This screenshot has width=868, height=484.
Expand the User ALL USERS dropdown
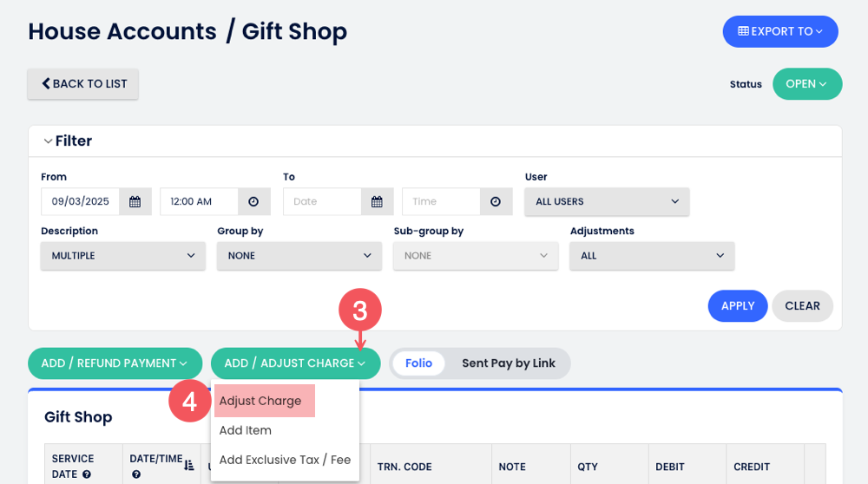(x=607, y=201)
